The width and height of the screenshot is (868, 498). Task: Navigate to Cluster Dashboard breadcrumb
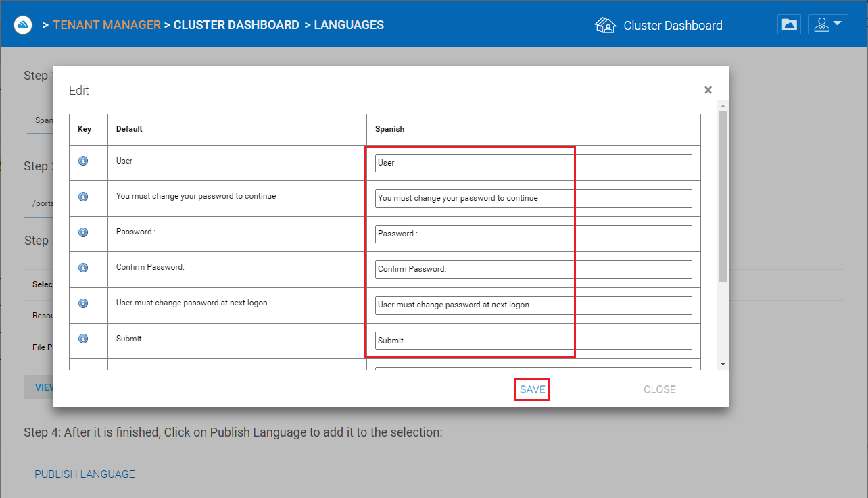236,25
